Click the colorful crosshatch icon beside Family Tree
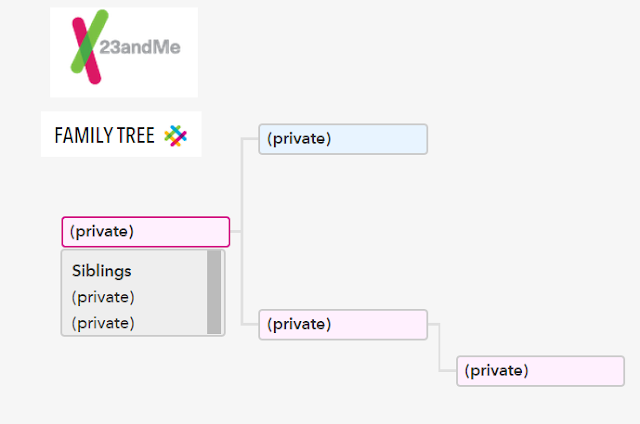The image size is (640, 424). pos(176,135)
